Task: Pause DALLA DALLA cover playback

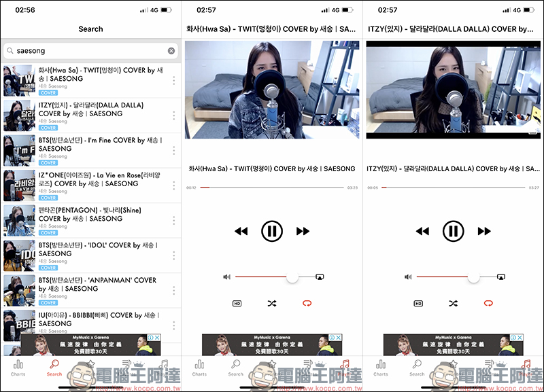Action: 454,231
